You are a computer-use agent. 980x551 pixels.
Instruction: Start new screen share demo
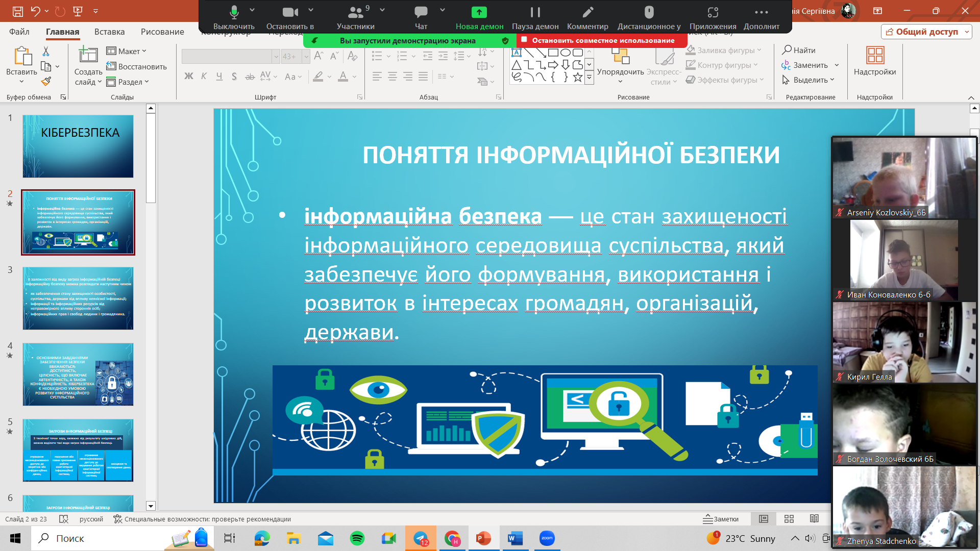(x=479, y=17)
